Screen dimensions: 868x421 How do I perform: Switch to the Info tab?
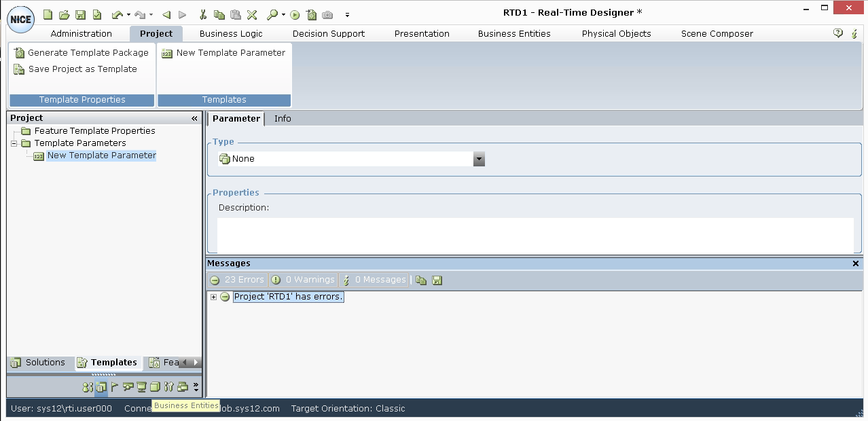[x=283, y=119]
